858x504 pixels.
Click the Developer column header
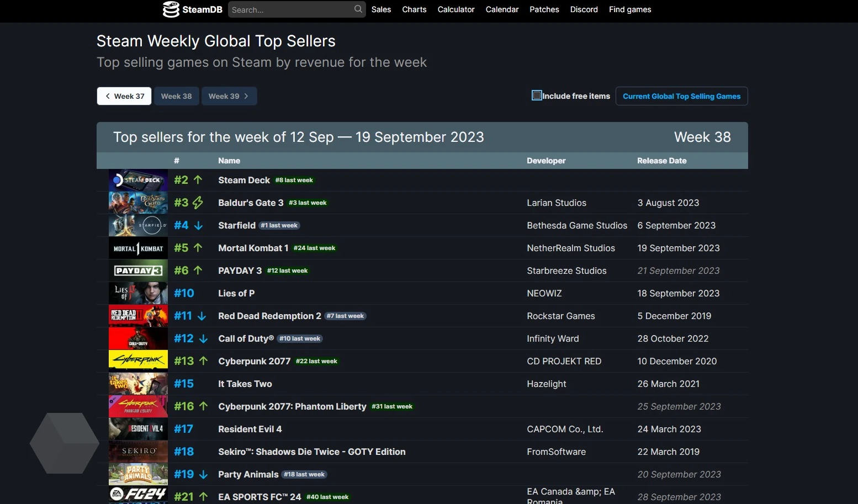(x=546, y=161)
